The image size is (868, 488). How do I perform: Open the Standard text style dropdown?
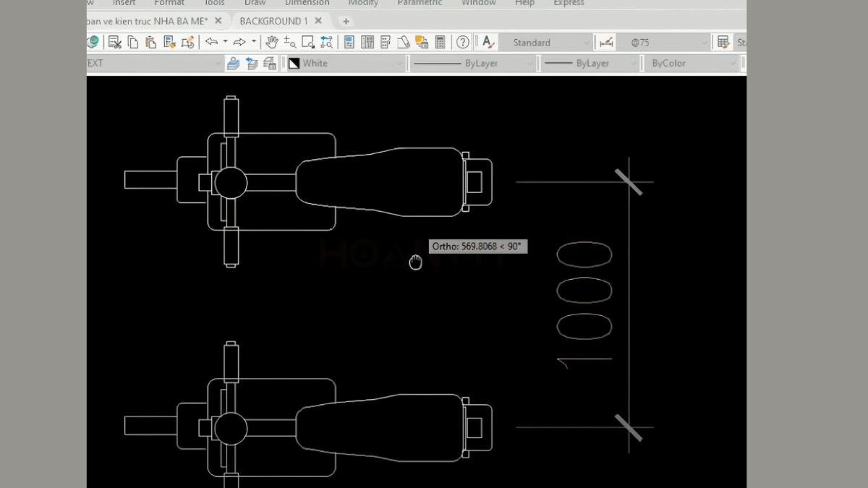pyautogui.click(x=547, y=43)
